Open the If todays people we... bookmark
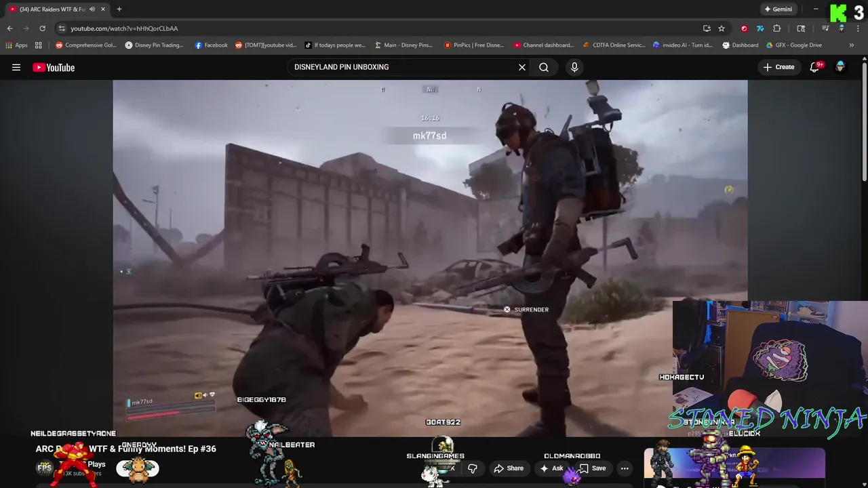Viewport: 868px width, 488px height. 334,45
